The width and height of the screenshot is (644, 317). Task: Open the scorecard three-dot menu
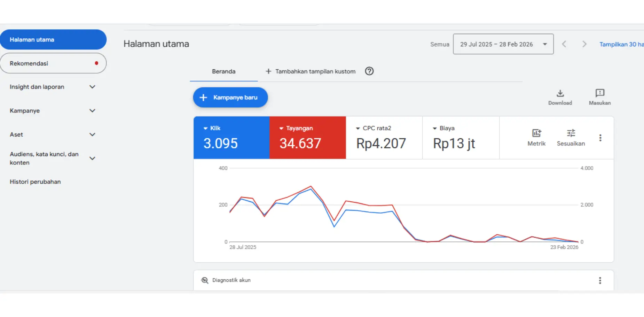[600, 138]
